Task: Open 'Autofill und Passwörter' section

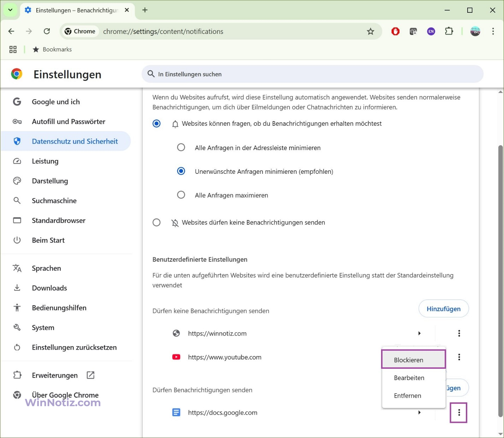Action: 66,122
